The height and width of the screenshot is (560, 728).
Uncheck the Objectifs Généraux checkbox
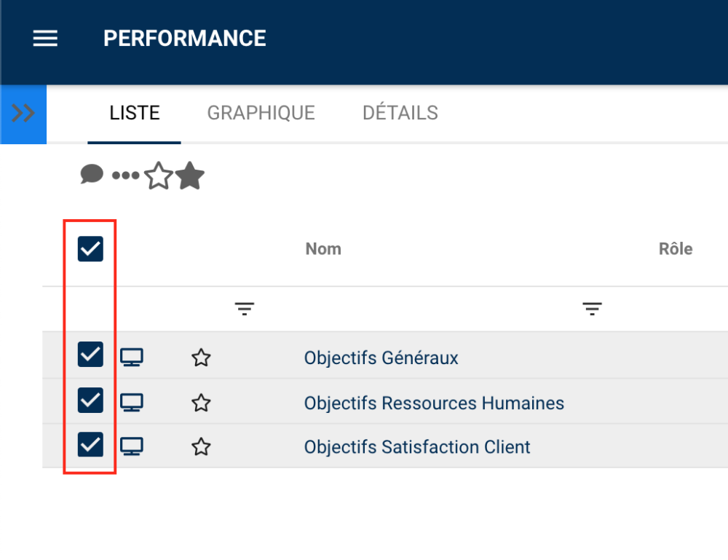coord(90,355)
